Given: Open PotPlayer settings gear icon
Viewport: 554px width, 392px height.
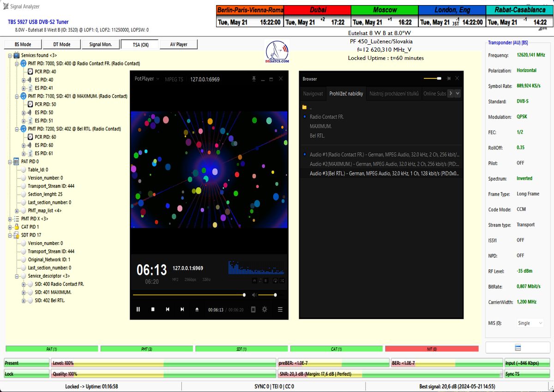Looking at the screenshot, I should [x=265, y=309].
